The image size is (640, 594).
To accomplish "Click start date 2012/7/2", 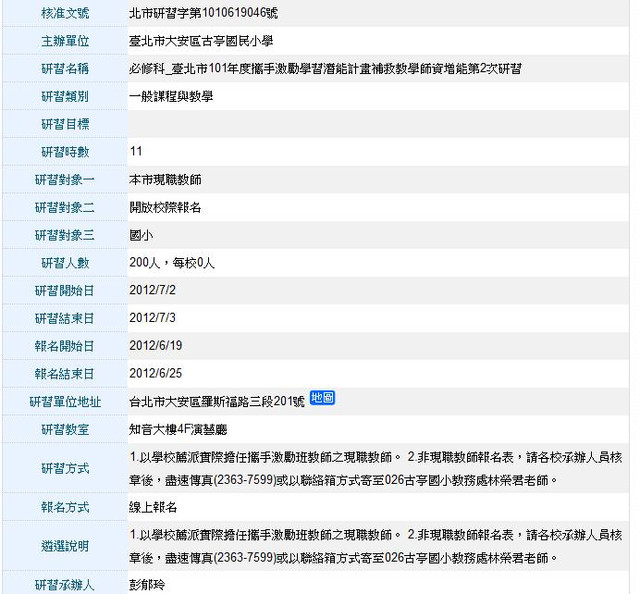I will pos(152,290).
